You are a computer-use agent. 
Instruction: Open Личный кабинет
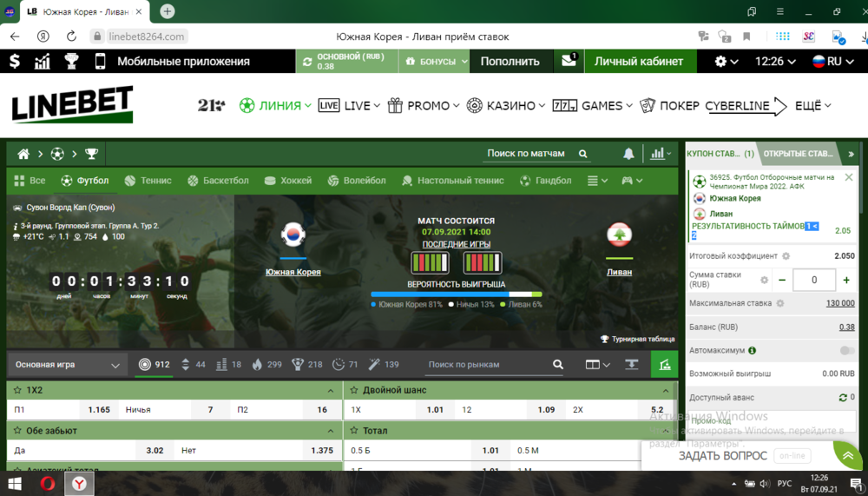point(639,61)
